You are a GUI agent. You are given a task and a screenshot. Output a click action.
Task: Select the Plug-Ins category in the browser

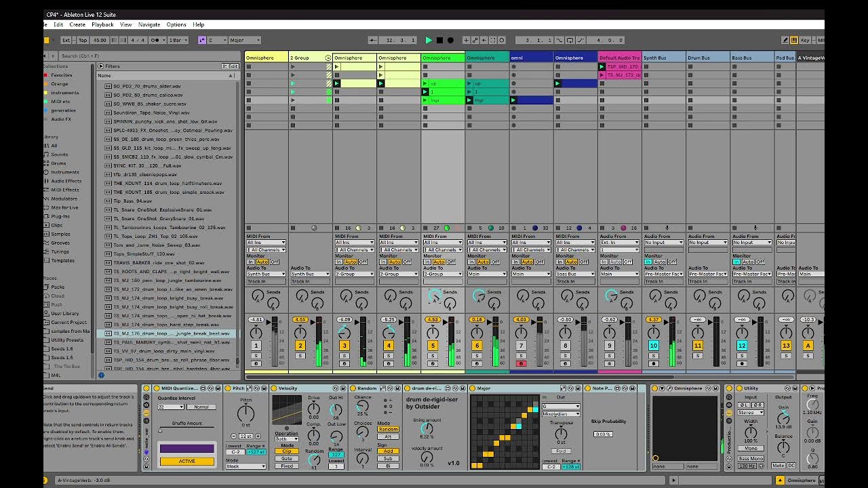60,216
